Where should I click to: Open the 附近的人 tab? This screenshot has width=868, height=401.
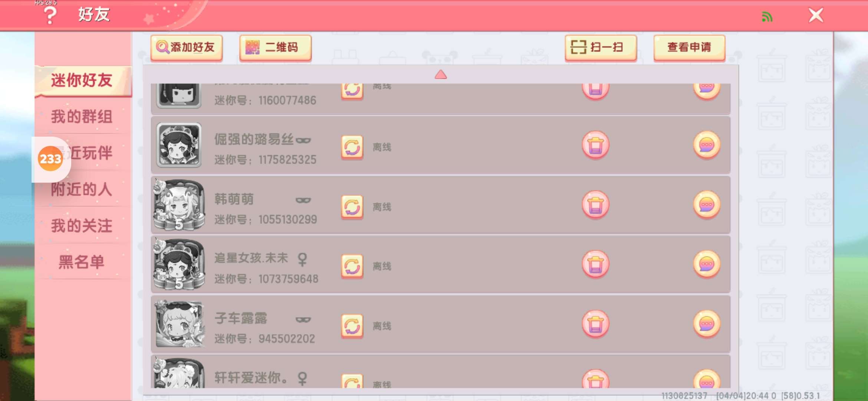(82, 189)
